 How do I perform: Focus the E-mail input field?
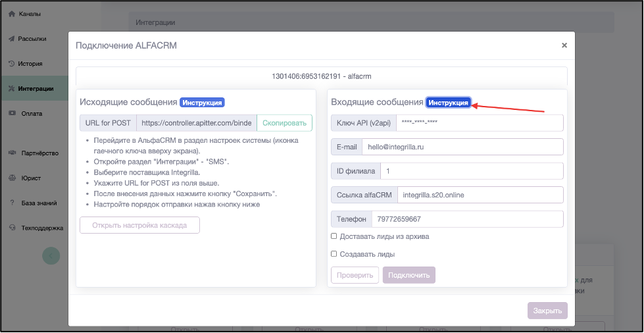[462, 147]
